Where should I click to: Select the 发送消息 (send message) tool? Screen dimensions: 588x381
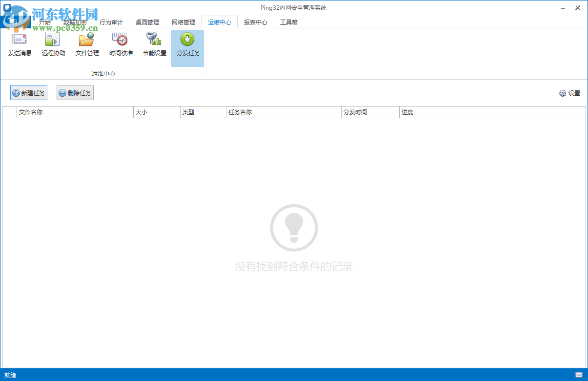click(x=19, y=44)
